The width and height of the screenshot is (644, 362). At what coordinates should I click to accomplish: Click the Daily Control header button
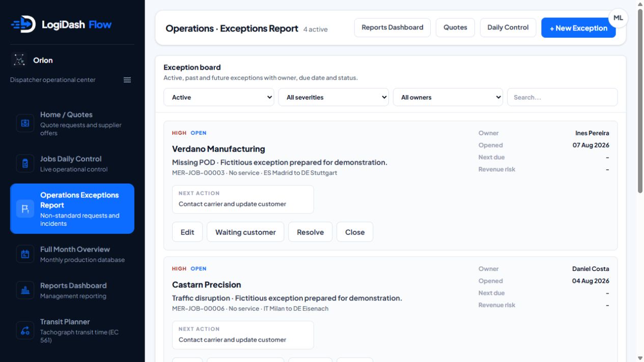tap(508, 27)
